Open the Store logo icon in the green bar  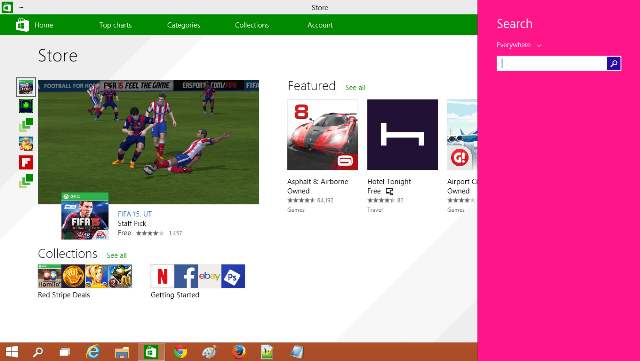[x=22, y=25]
